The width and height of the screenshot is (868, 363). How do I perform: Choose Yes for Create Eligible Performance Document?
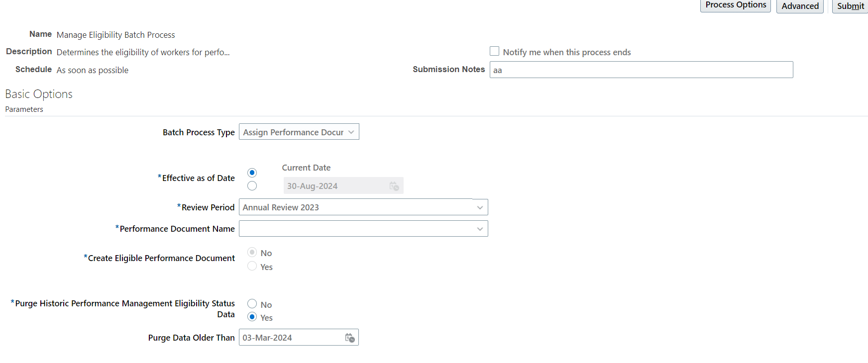tap(252, 266)
